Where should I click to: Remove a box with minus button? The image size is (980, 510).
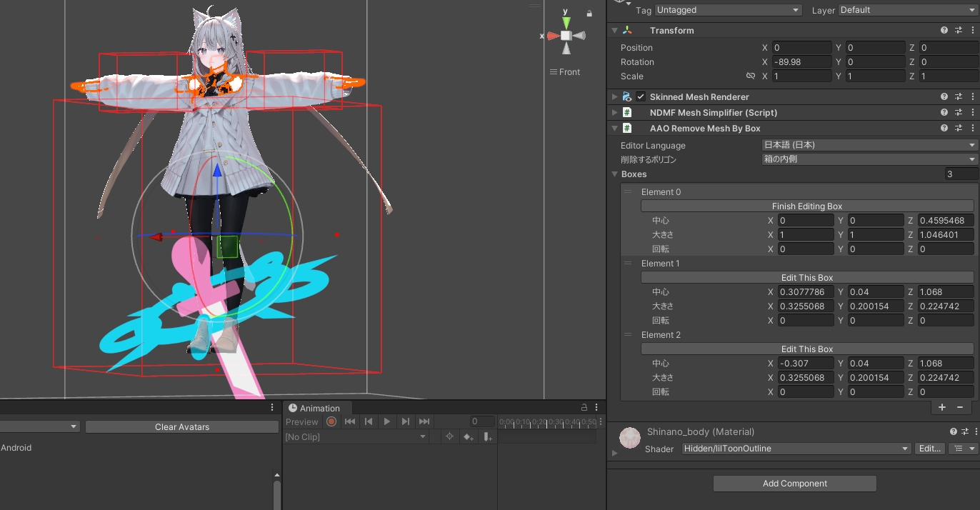pyautogui.click(x=959, y=406)
